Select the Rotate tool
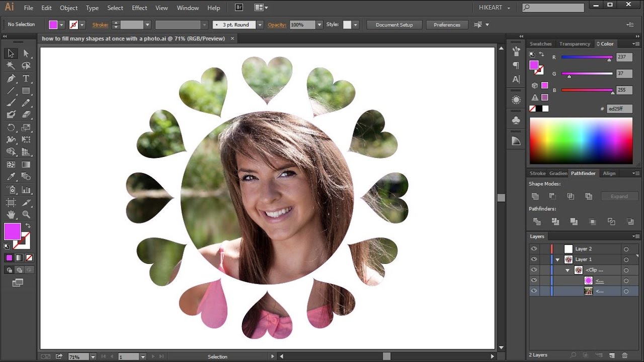The height and width of the screenshot is (362, 644). pos(11,128)
